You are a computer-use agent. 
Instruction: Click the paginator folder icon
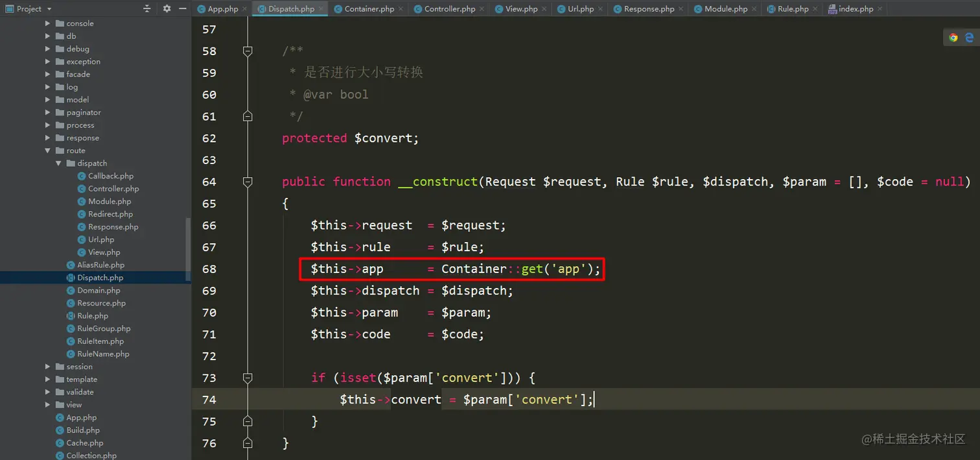(x=60, y=112)
